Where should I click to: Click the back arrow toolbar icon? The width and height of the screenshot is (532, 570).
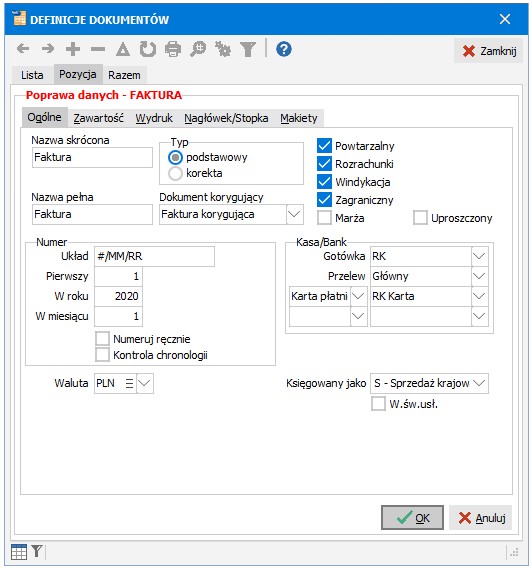click(23, 49)
